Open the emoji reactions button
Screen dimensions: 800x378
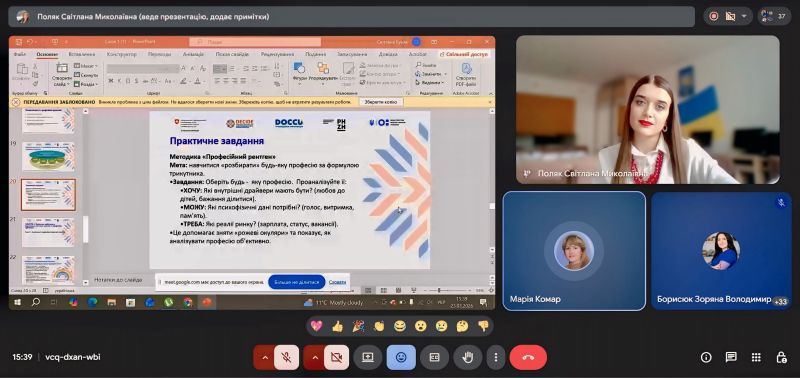(x=401, y=358)
